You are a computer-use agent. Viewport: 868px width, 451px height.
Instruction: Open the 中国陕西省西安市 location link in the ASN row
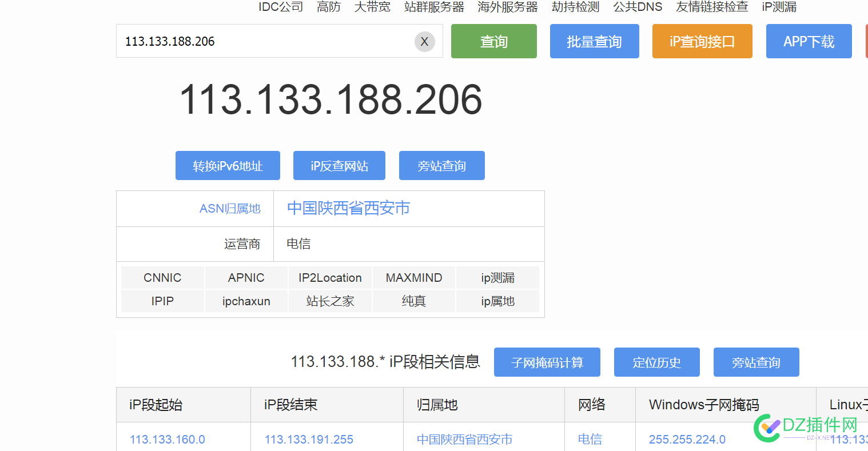coord(348,208)
